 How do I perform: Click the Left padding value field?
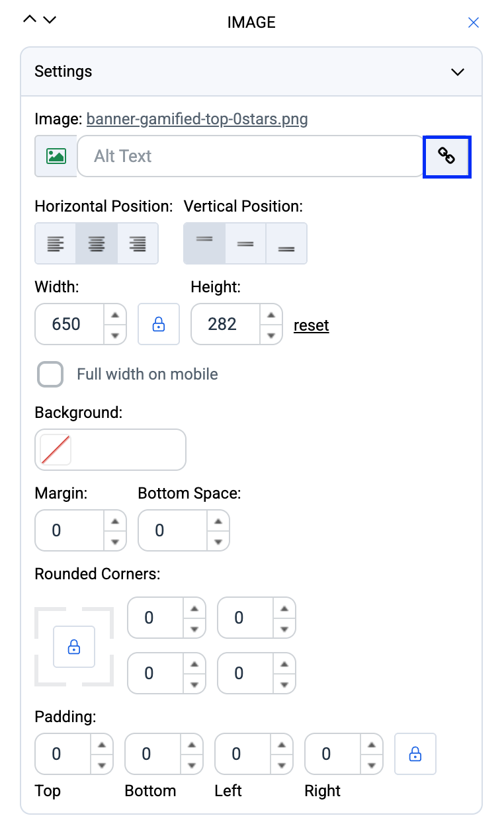(x=243, y=754)
